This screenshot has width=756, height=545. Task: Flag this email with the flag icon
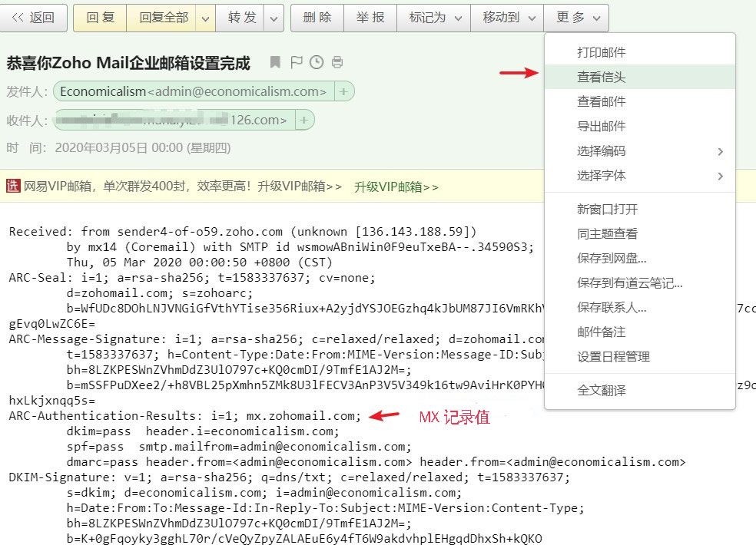click(x=296, y=62)
